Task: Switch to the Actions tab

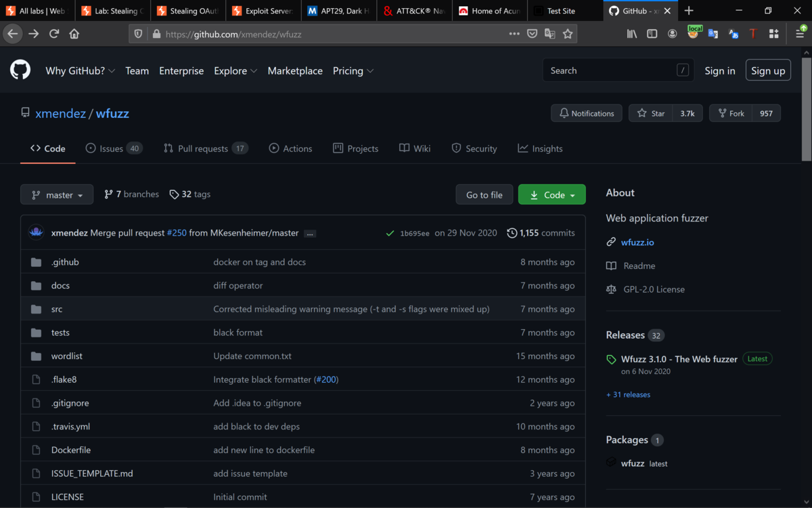Action: [290, 148]
